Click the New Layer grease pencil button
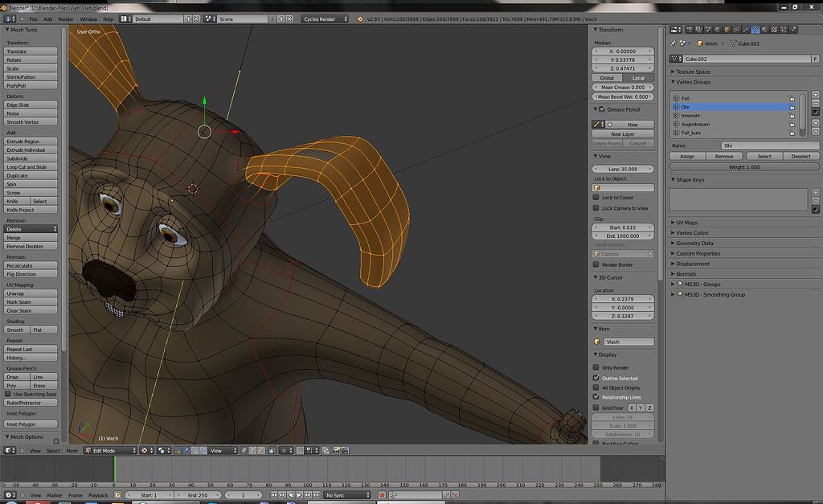Viewport: 823px width, 504px height. pos(623,134)
